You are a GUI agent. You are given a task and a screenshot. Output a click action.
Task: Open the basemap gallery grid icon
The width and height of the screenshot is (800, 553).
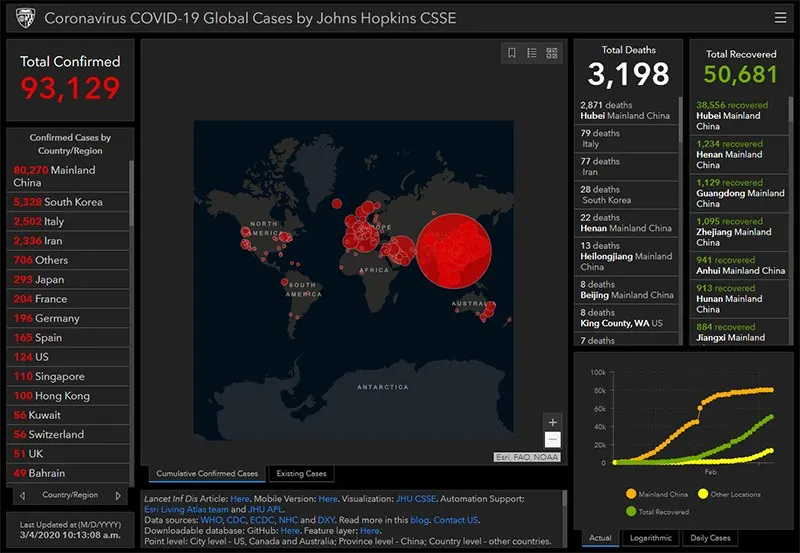pos(552,53)
